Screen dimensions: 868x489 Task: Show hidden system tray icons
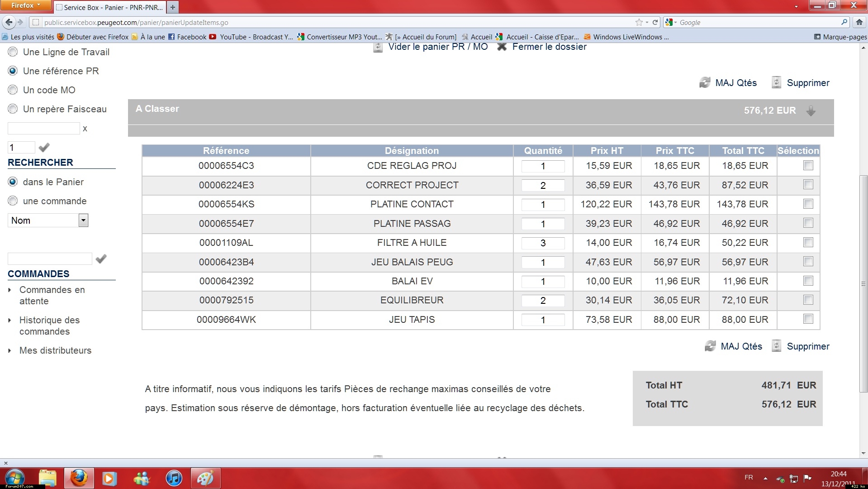click(x=765, y=478)
